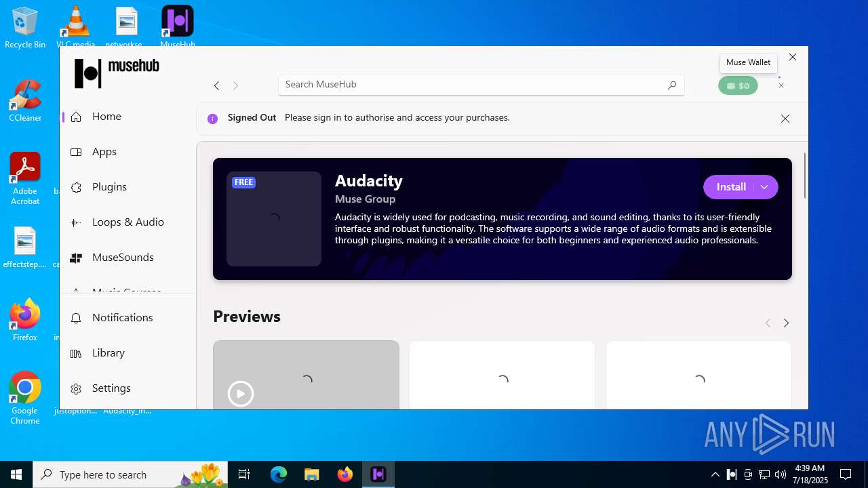
Task: Select the Recycle Bin desktop icon
Action: point(25,28)
